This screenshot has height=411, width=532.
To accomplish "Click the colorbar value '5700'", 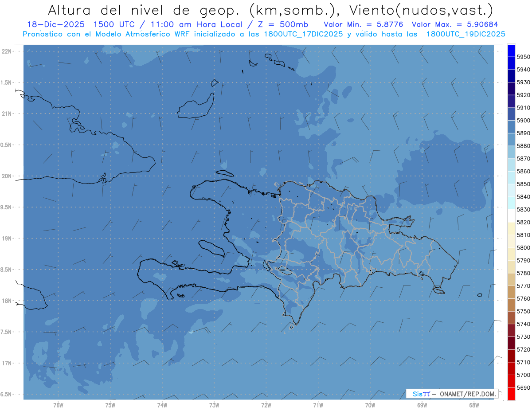I will pos(524,375).
